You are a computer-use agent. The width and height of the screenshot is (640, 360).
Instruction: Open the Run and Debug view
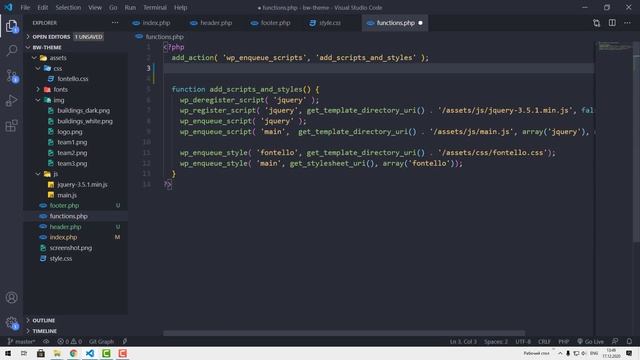pos(12,100)
